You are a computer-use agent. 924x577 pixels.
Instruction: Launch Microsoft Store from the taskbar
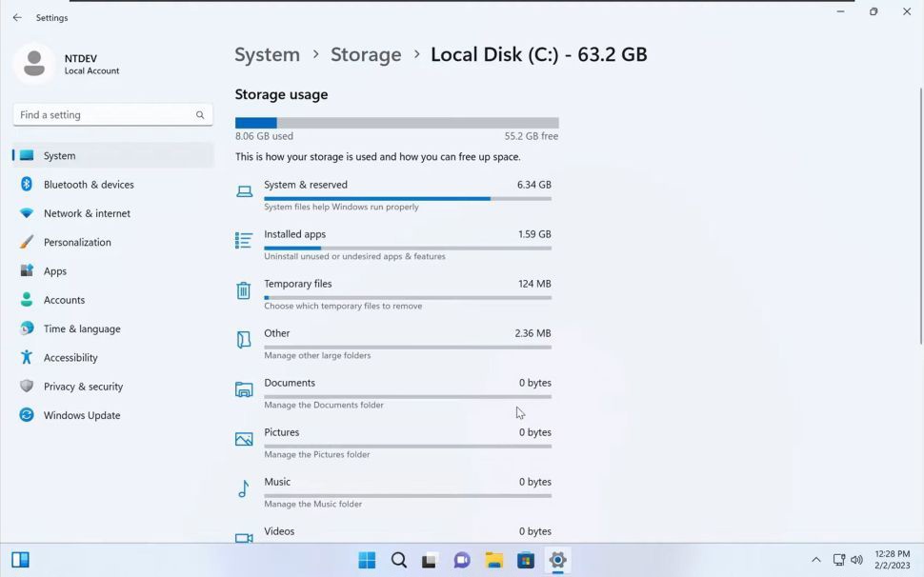[524, 560]
